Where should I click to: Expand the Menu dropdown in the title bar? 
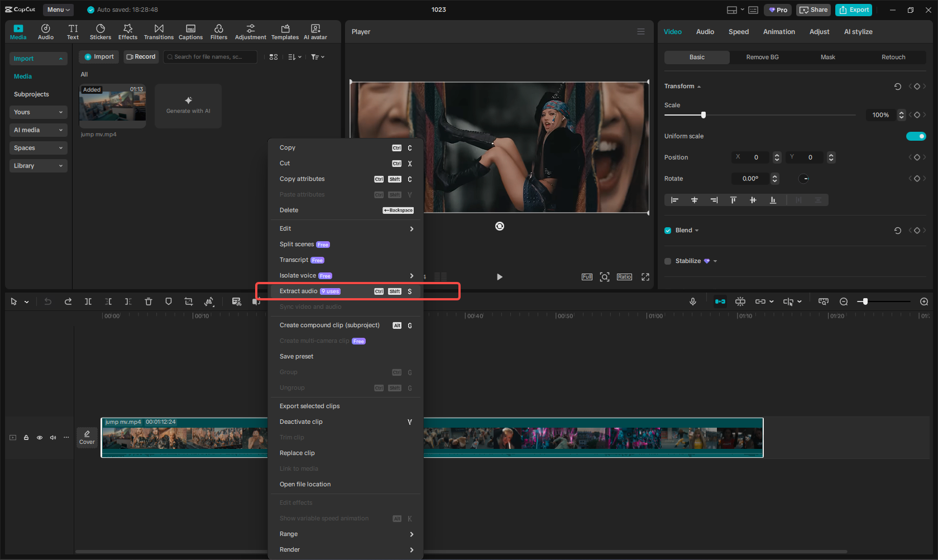(58, 9)
